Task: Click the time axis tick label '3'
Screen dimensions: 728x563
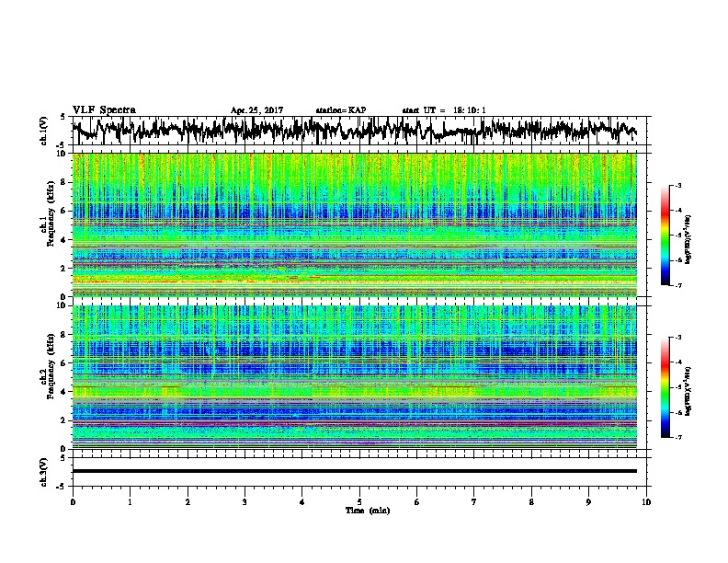Action: tap(245, 502)
